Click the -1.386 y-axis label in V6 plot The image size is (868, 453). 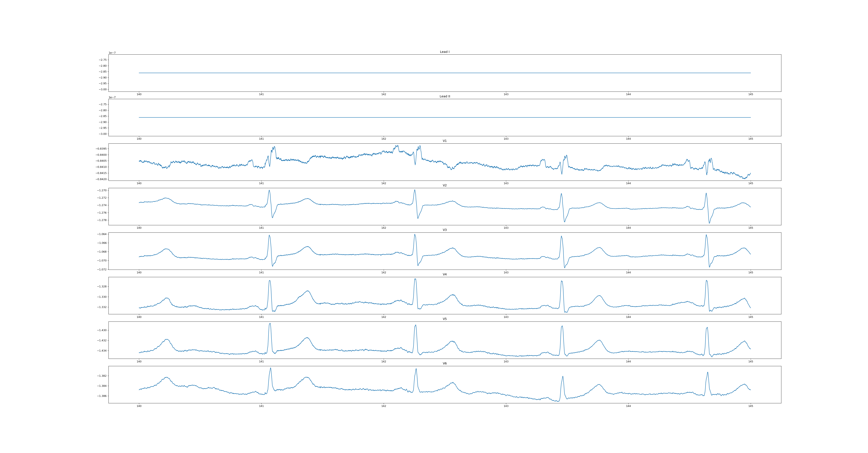(101, 396)
